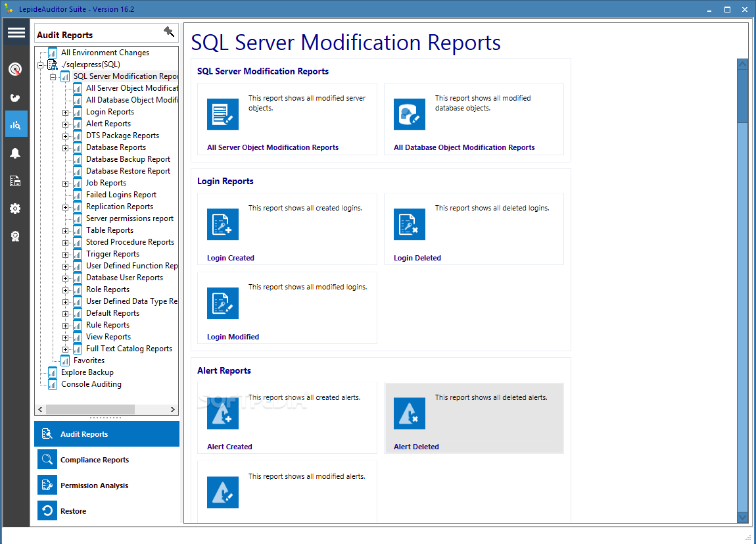The width and height of the screenshot is (756, 544).
Task: Unpin the Audit Reports panel with pin icon
Action: click(x=169, y=32)
